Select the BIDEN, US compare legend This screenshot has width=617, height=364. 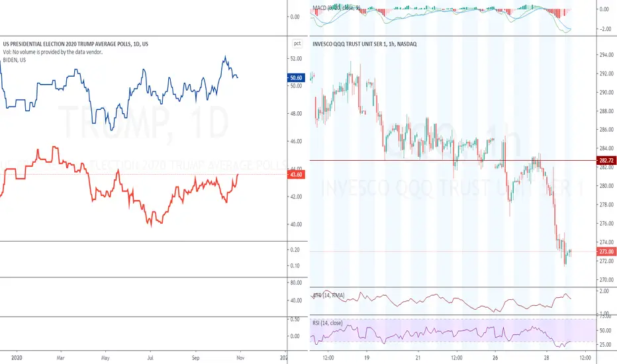[15, 60]
